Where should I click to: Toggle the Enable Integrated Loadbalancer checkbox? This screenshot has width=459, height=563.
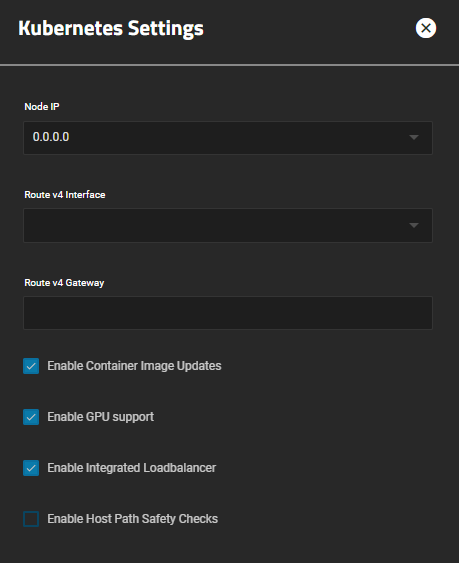click(x=31, y=468)
